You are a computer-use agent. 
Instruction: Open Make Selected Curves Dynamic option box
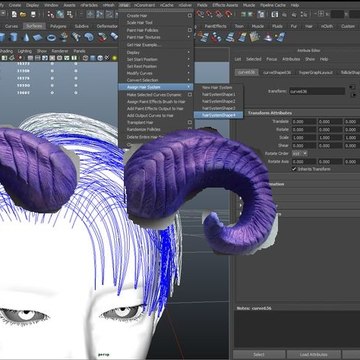pyautogui.click(x=190, y=95)
